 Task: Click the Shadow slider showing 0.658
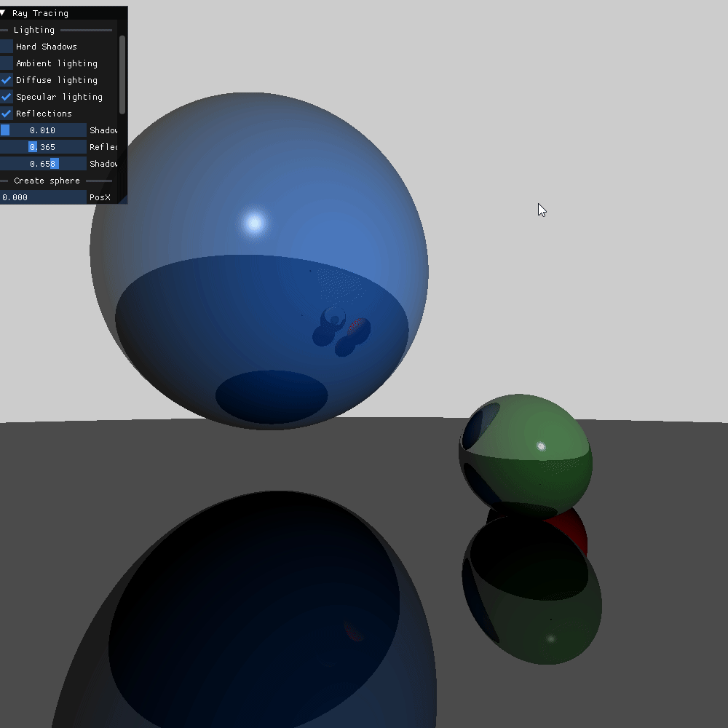click(43, 164)
